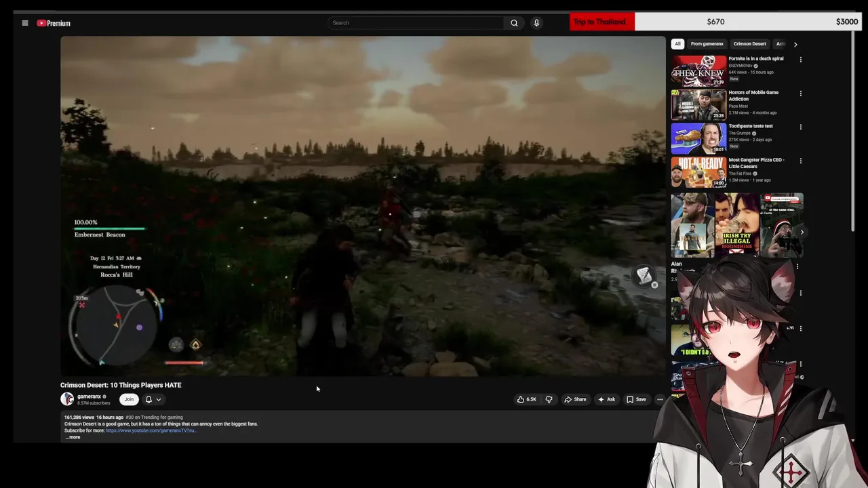Click Most Gangster Pizza CEO title
The width and height of the screenshot is (868, 488).
point(756,163)
